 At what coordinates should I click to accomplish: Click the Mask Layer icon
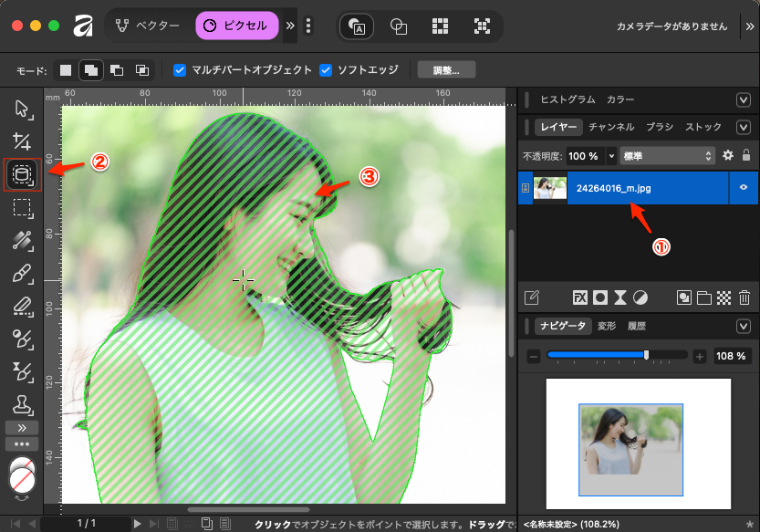(x=600, y=297)
